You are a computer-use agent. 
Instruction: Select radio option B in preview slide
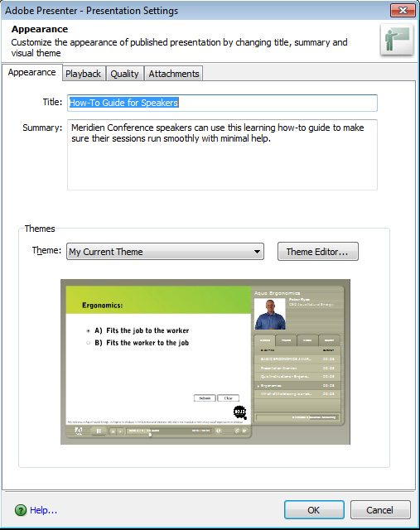coord(89,343)
